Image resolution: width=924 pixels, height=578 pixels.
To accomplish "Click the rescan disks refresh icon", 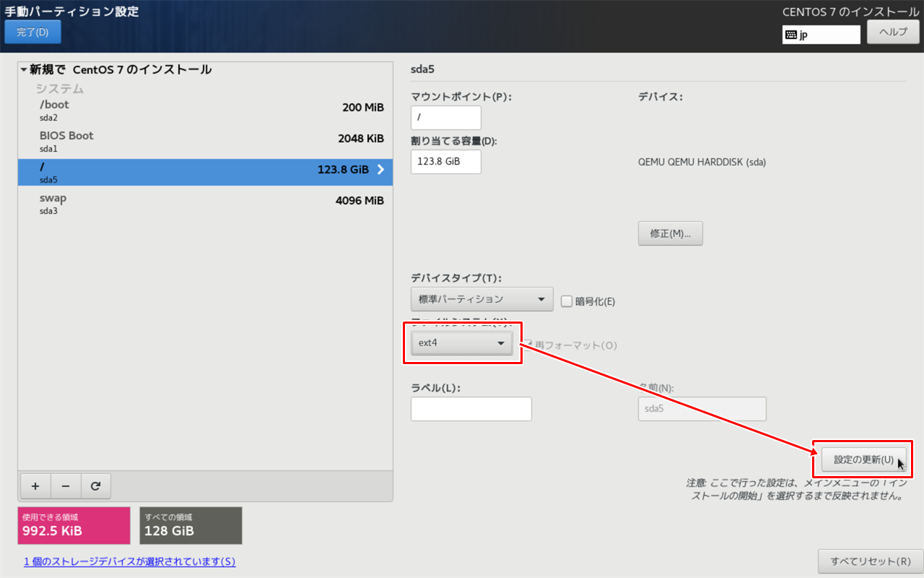I will [96, 486].
